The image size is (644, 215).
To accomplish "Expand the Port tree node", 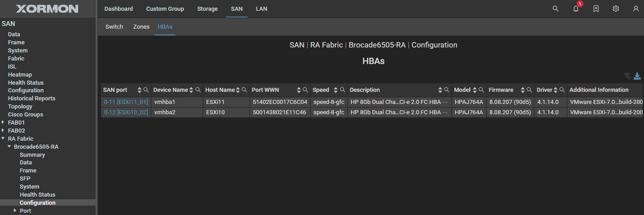I will pyautogui.click(x=15, y=211).
